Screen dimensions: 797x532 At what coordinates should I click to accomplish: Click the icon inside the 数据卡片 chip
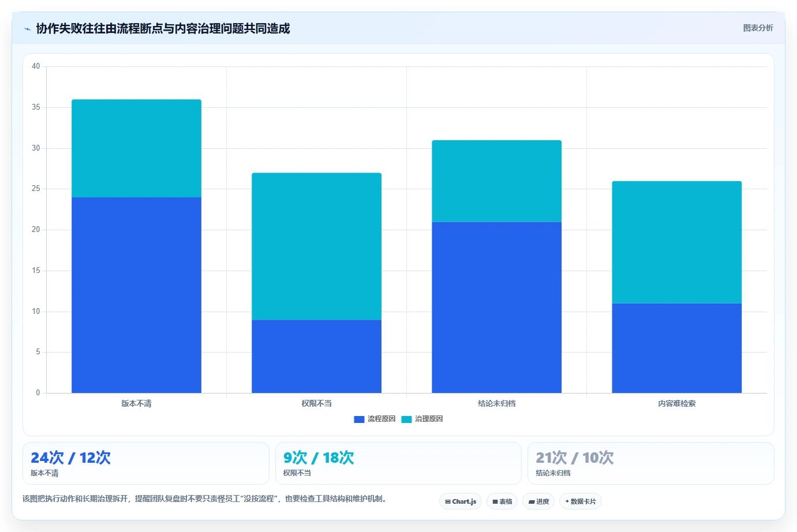point(567,501)
